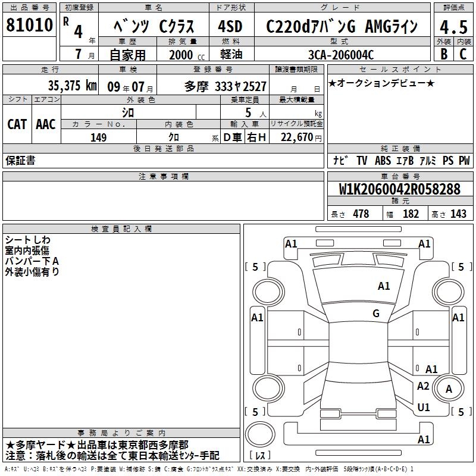Select color number 149
Screen dimensions: 476x476
coord(99,137)
